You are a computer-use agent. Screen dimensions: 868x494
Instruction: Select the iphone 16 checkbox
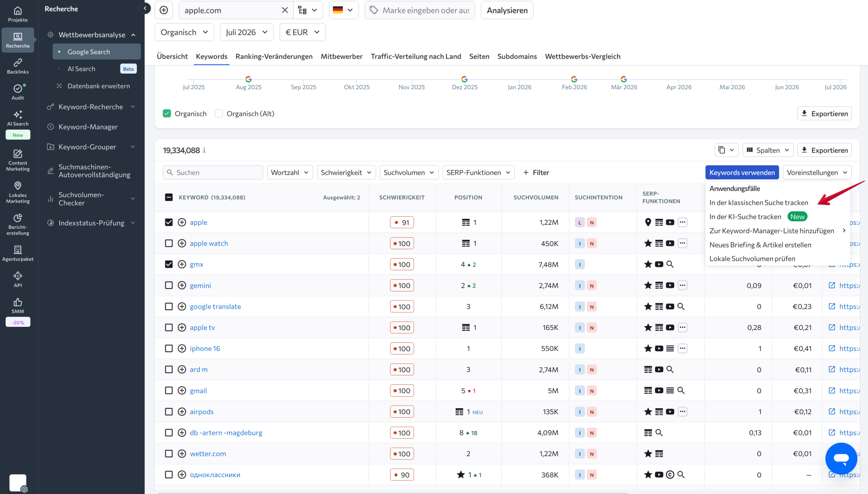point(169,349)
